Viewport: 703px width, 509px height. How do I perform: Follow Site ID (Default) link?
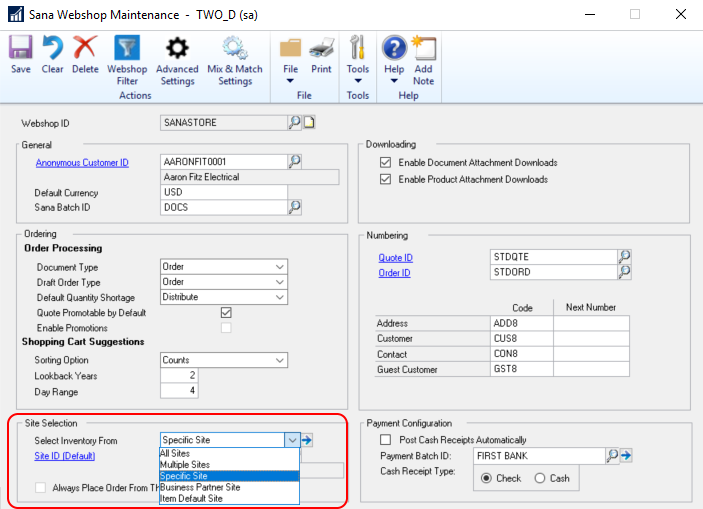(65, 456)
